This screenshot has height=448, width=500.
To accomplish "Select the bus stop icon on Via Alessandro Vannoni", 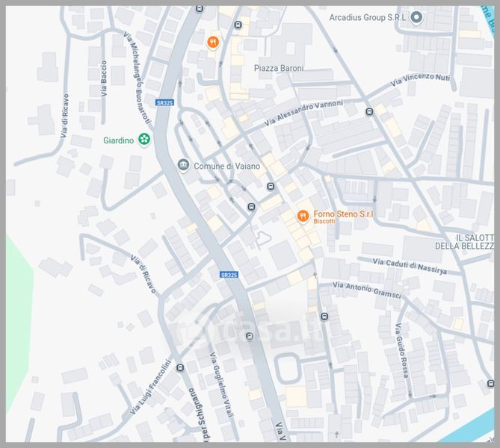I will 369,112.
